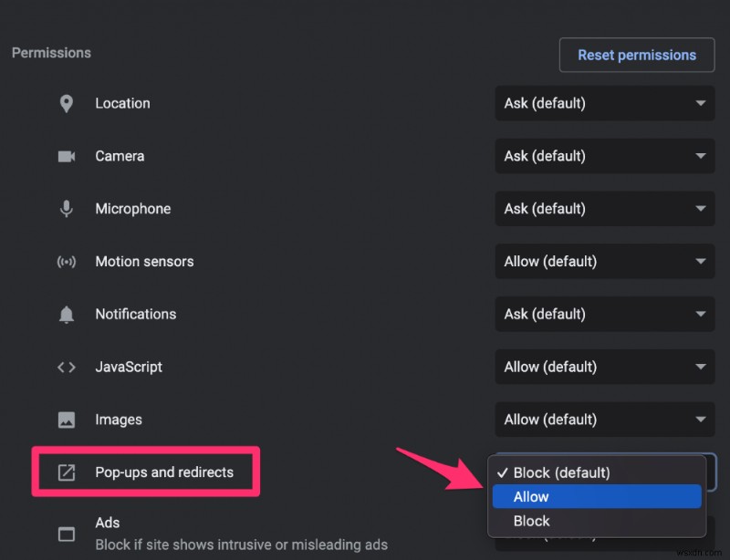Open the Motion sensors permission dropdown
Viewport: 730px width, 560px height.
click(x=604, y=262)
